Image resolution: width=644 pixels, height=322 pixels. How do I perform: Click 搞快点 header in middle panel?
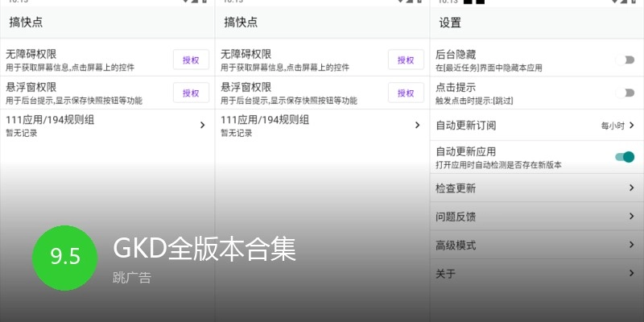pyautogui.click(x=241, y=23)
